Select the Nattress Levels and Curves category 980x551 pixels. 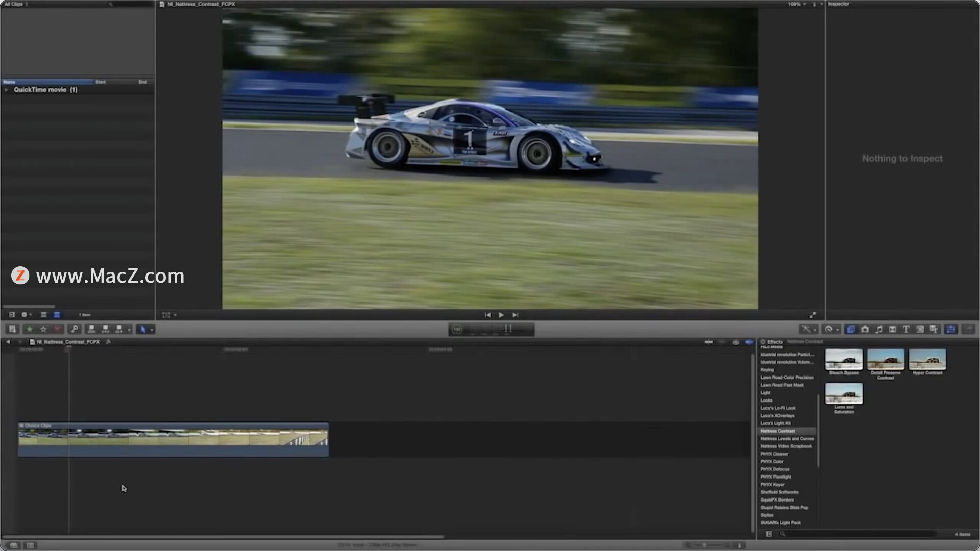[x=787, y=439]
